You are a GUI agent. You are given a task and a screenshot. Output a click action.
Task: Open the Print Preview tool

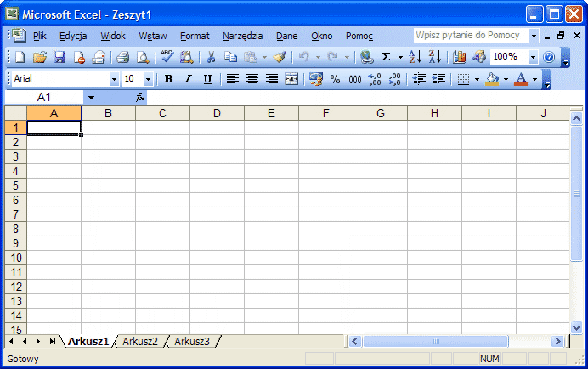point(143,57)
